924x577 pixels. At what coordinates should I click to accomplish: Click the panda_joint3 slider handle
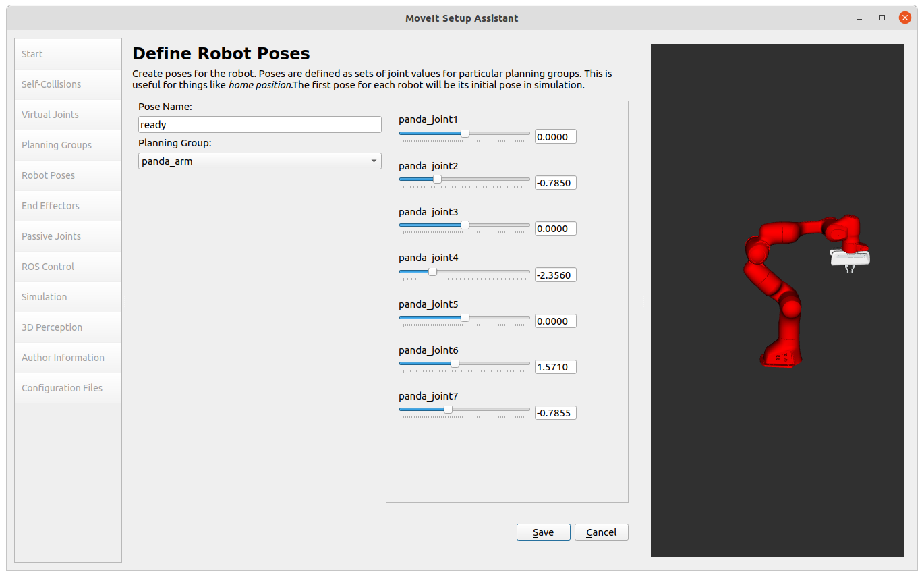pyautogui.click(x=465, y=225)
